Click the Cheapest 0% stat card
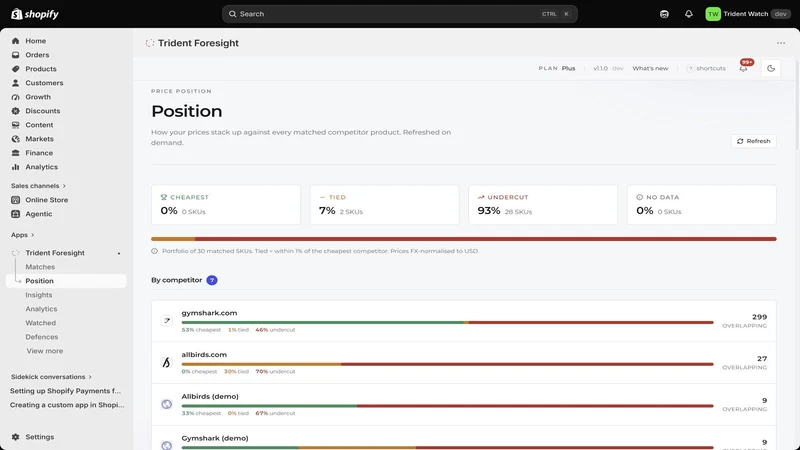800x450 pixels. click(226, 205)
